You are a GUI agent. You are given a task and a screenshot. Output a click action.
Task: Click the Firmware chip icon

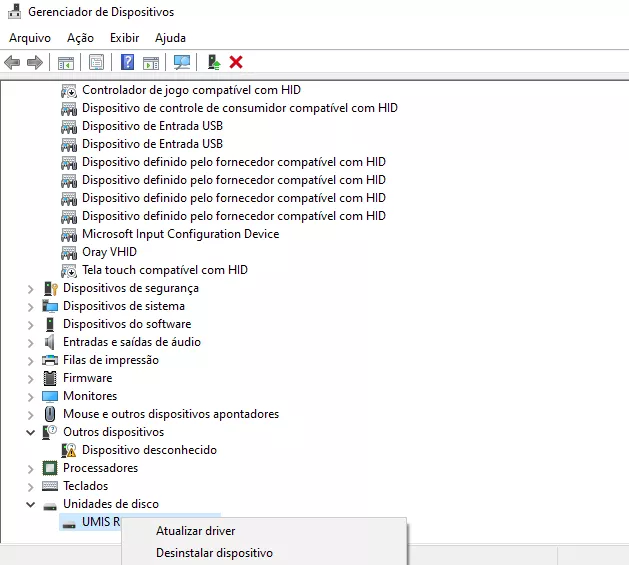click(x=50, y=378)
